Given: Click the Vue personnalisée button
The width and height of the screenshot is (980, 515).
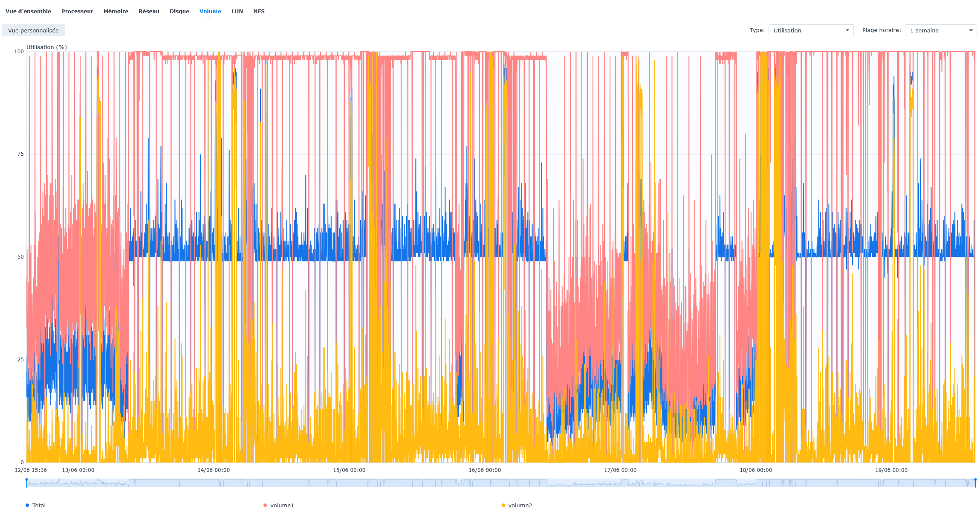Looking at the screenshot, I should coord(33,30).
